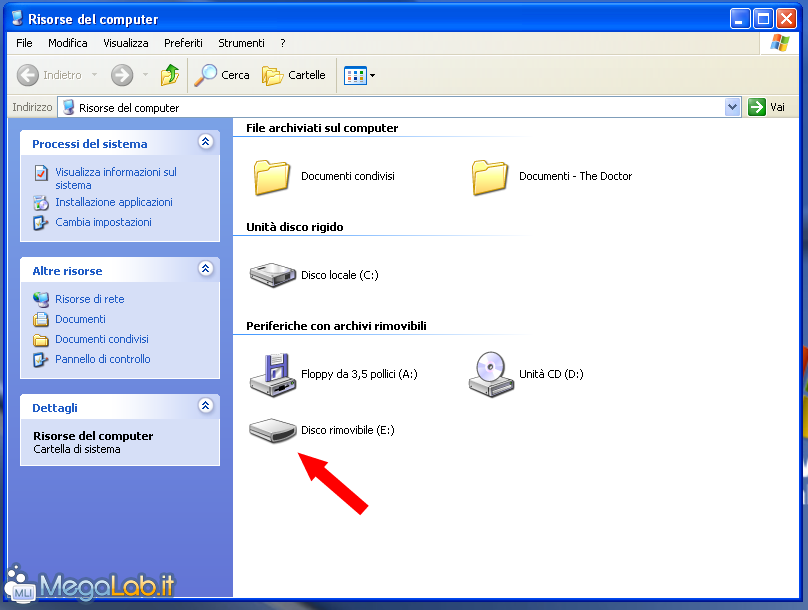Select the Unità CD (D:) drive

point(526,375)
